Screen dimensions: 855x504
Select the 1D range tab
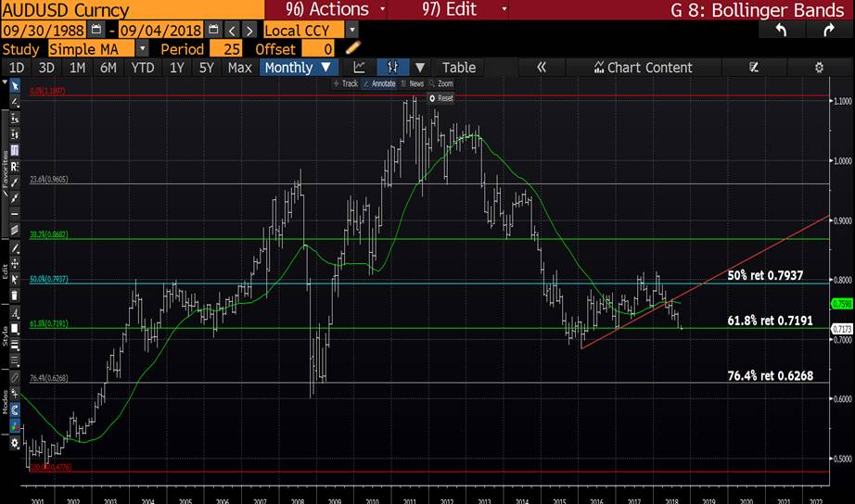click(x=17, y=68)
